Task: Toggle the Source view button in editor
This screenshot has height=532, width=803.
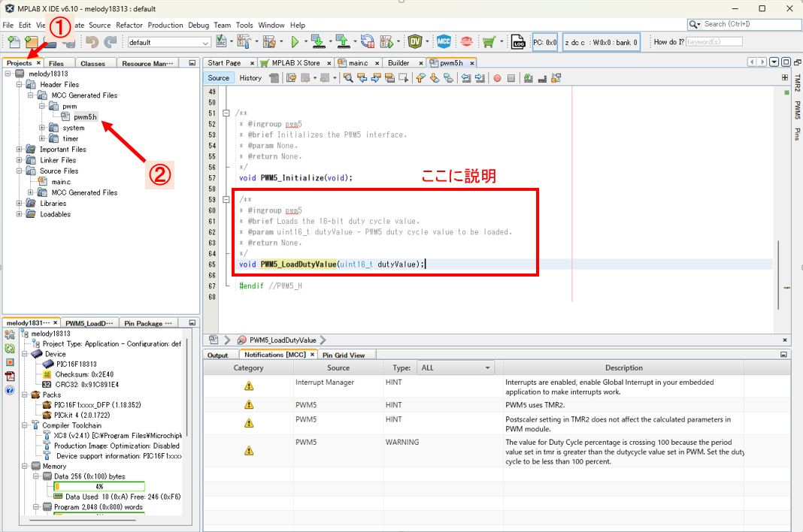Action: [x=218, y=78]
